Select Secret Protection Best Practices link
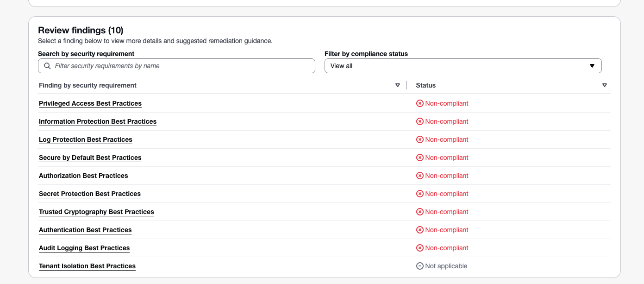 (90, 194)
